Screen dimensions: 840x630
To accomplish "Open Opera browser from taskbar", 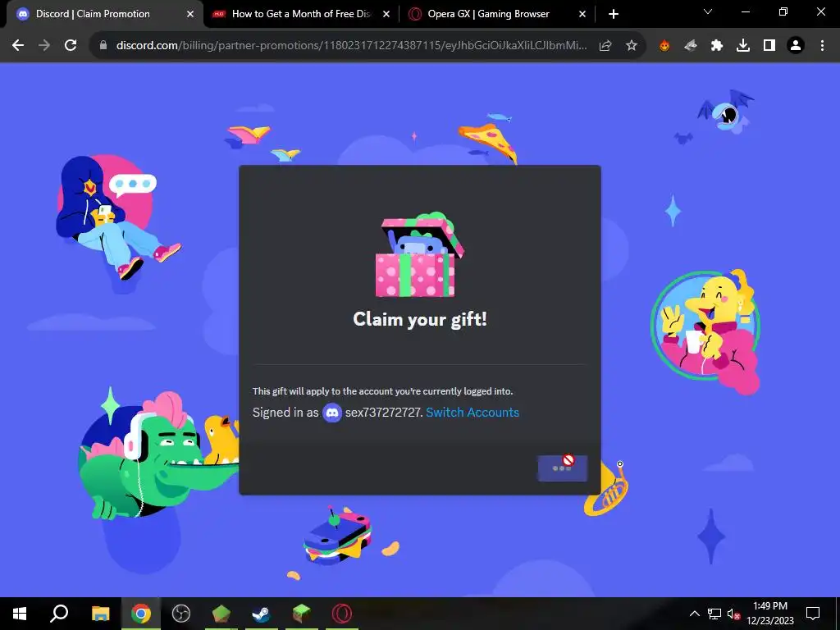I will [x=342, y=614].
